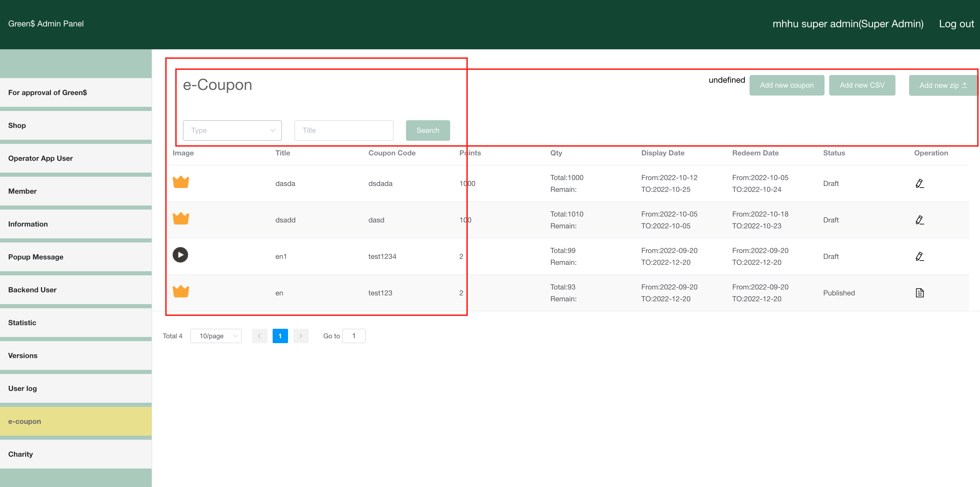Expand the 10/page size selector

[x=216, y=336]
